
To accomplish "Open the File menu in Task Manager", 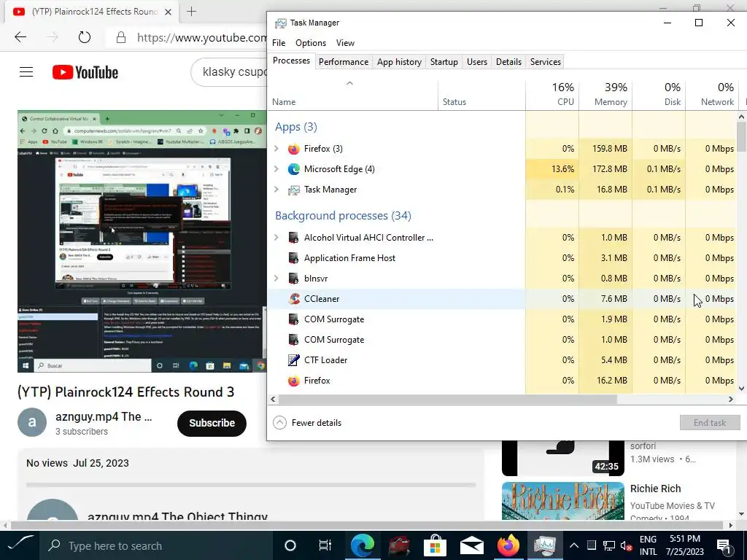I will coord(279,43).
